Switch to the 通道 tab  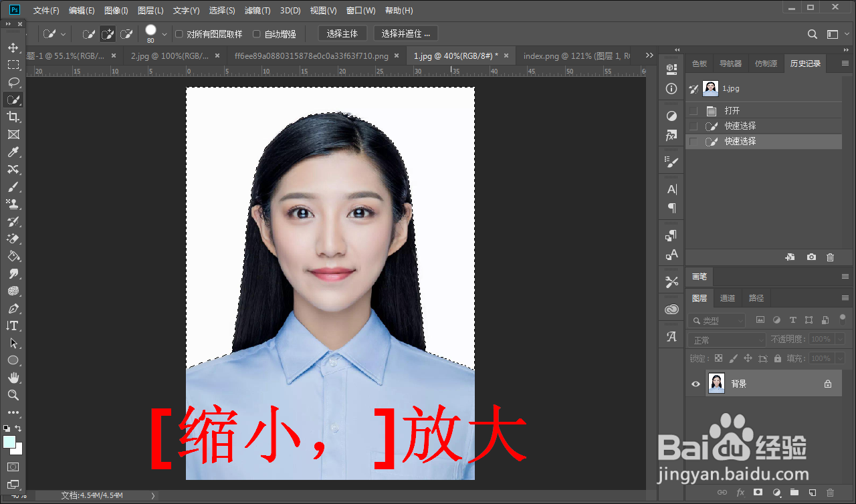point(728,298)
